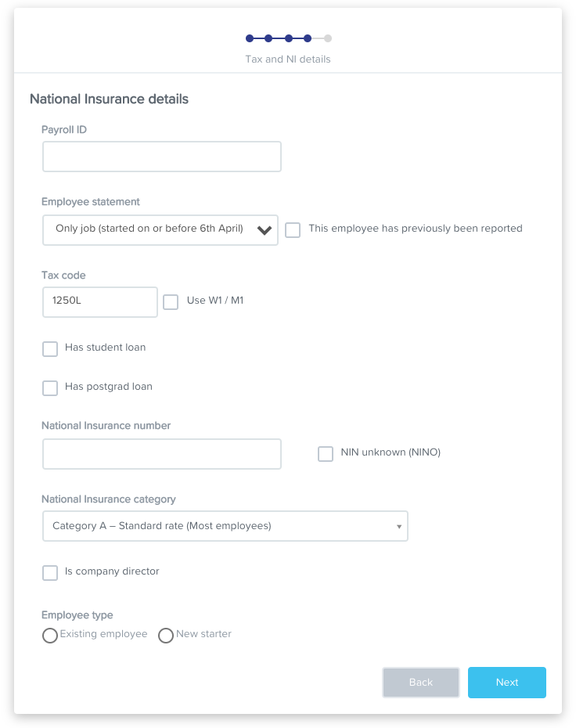This screenshot has height=728, width=576.
Task: Check the Has student loan box
Action: coord(50,348)
